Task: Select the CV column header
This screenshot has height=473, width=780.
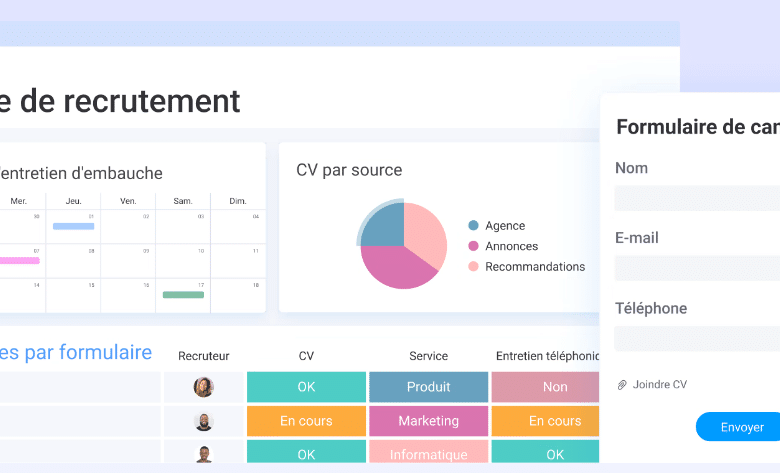Action: (306, 355)
